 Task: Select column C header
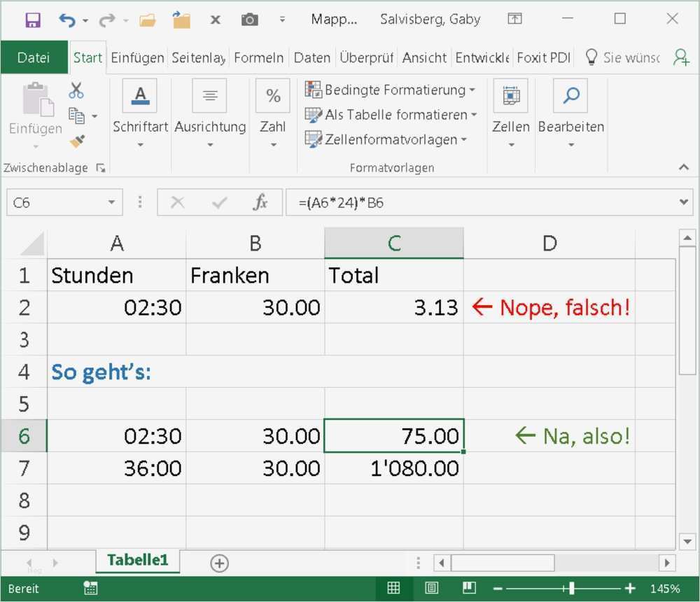[x=393, y=244]
